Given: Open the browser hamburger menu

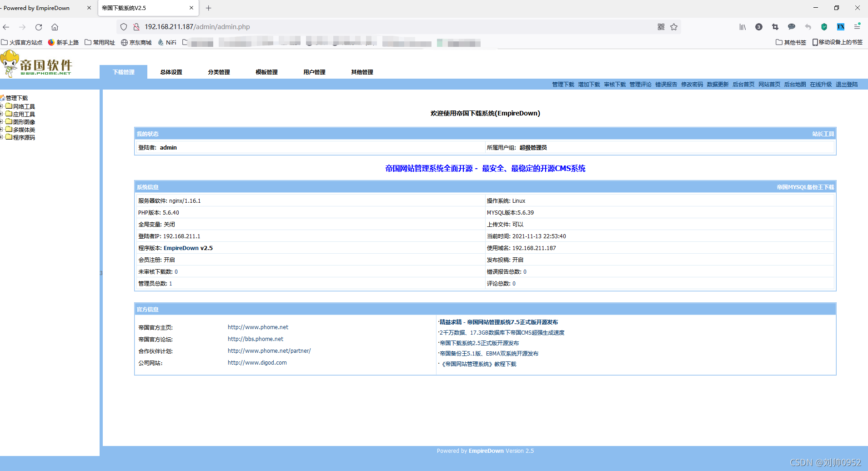Looking at the screenshot, I should [857, 27].
